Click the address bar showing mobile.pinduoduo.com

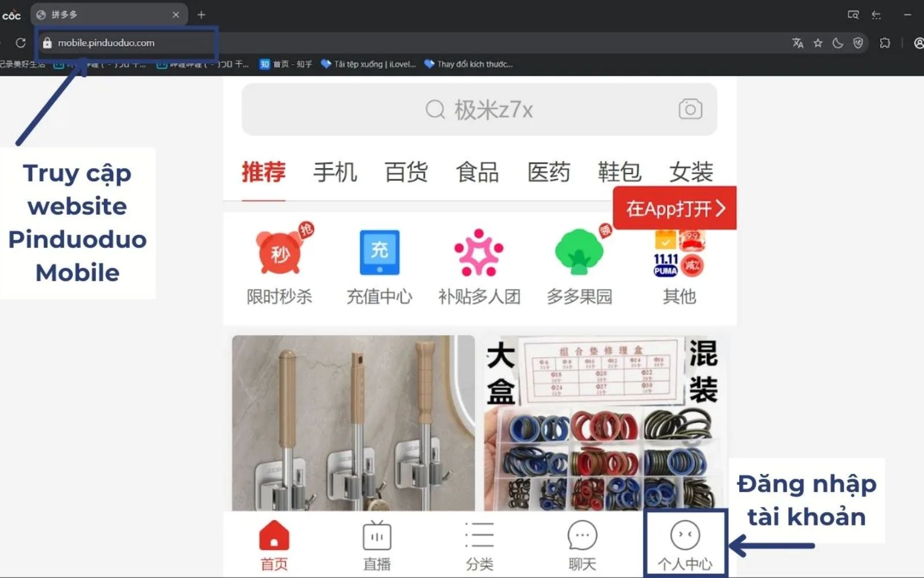127,43
